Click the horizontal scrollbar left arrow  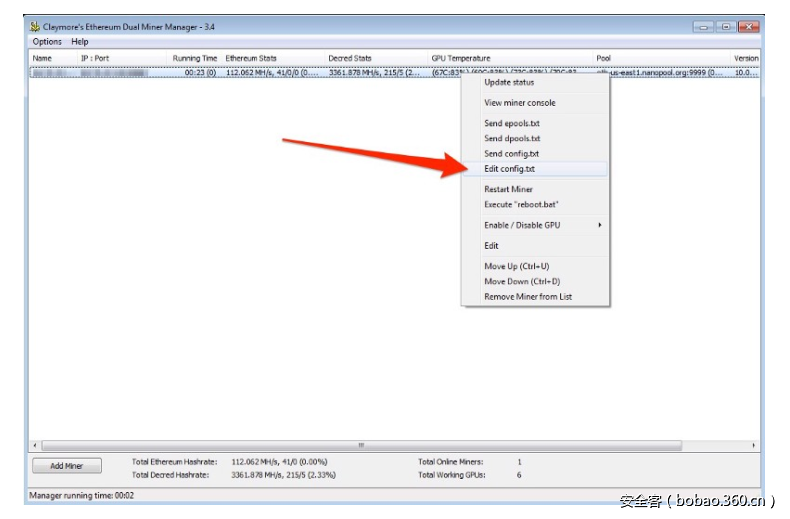(x=35, y=445)
